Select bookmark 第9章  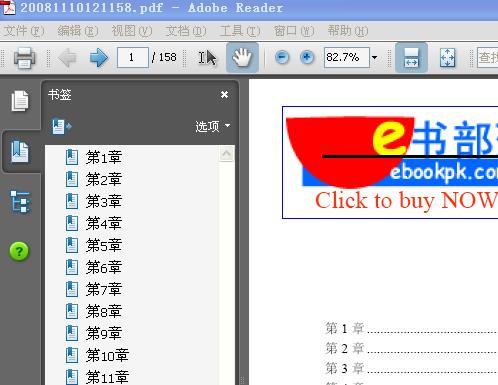pyautogui.click(x=104, y=333)
